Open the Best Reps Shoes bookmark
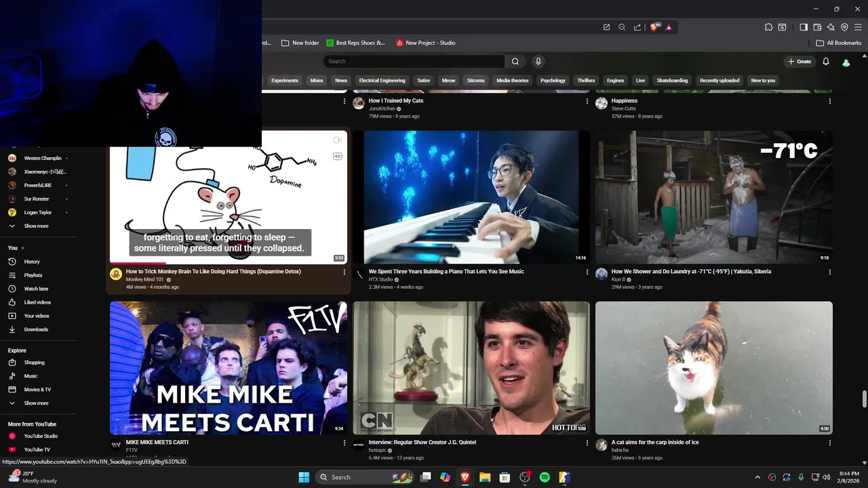 356,43
